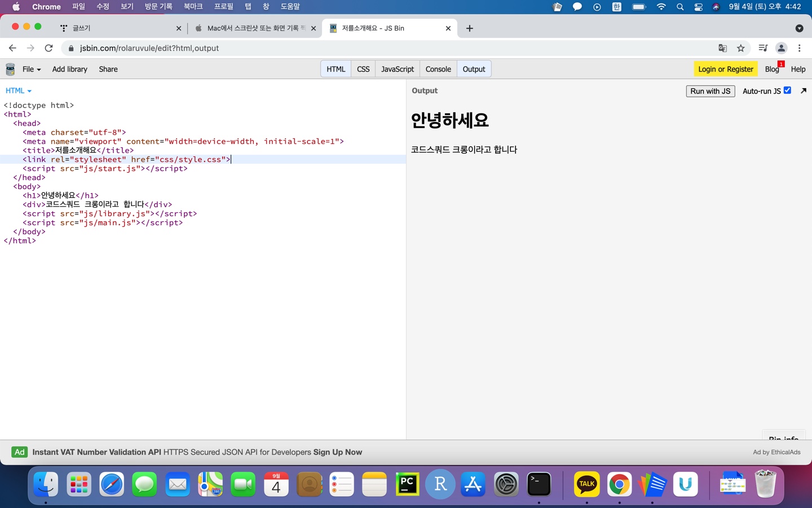The image size is (812, 508).
Task: Open Messages in the Dock
Action: click(x=144, y=484)
